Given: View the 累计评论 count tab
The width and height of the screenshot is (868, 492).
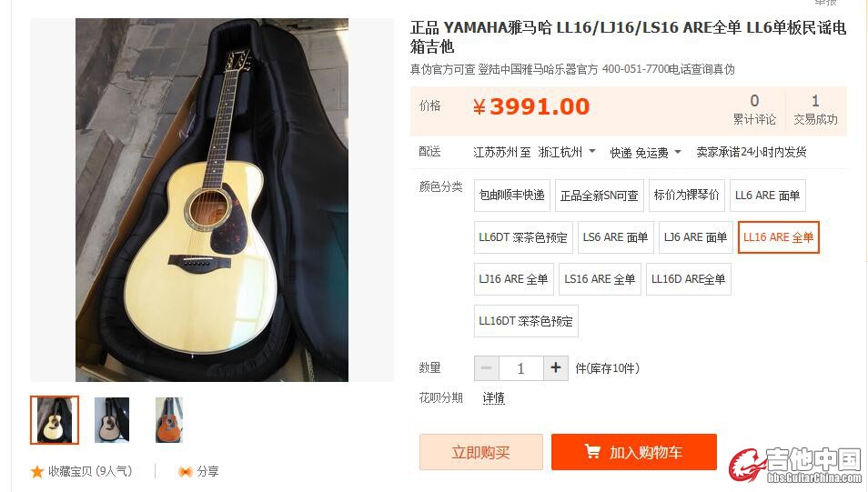Looking at the screenshot, I should (x=754, y=110).
